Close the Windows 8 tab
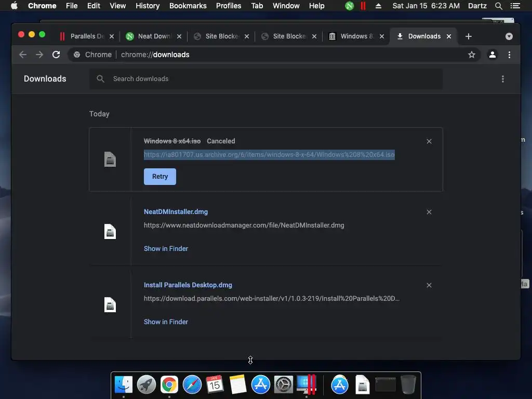The width and height of the screenshot is (532, 399). pos(382,36)
